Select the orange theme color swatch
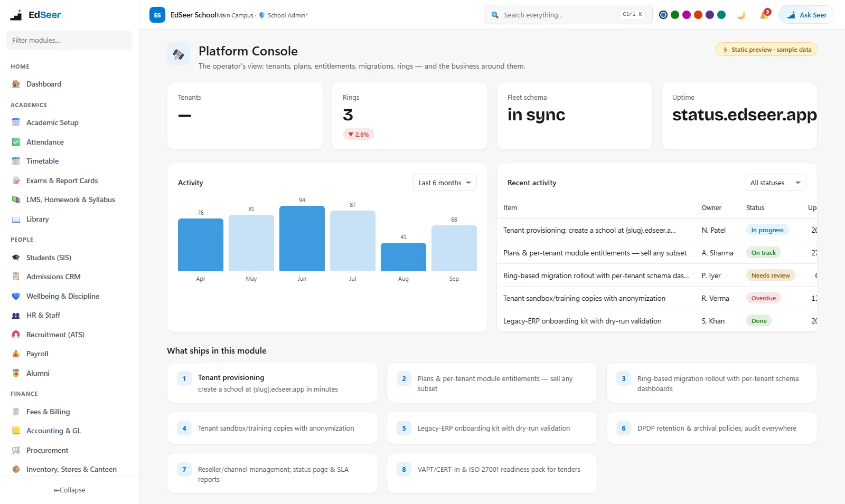 698,15
